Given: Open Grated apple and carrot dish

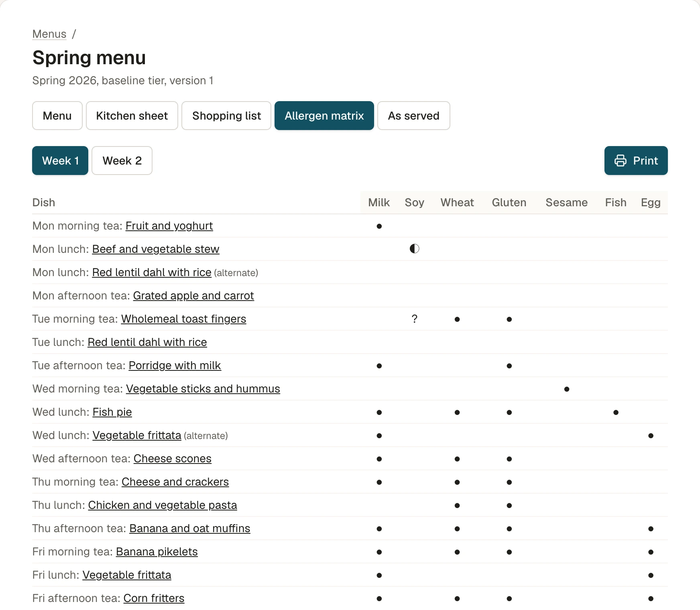Looking at the screenshot, I should point(193,295).
